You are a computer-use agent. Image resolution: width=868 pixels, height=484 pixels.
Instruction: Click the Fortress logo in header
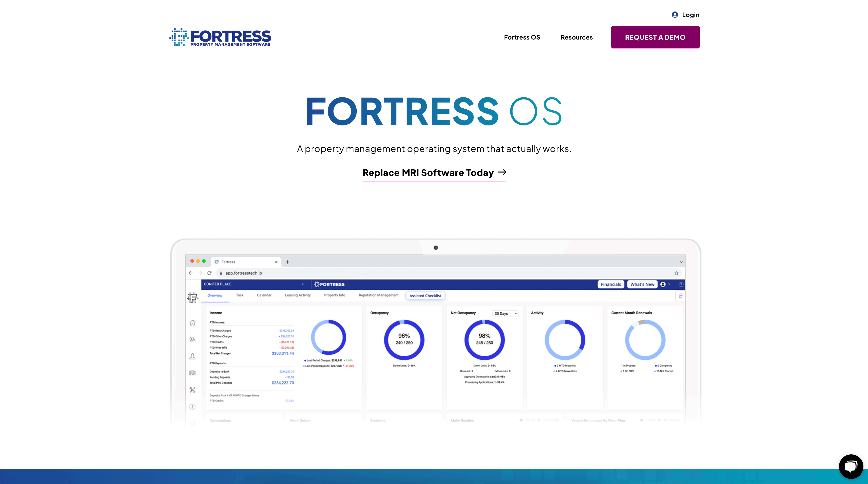pos(220,37)
